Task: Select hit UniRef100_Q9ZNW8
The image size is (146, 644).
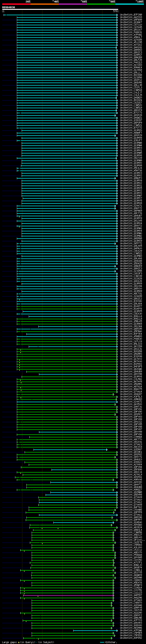Action: coord(131,492)
